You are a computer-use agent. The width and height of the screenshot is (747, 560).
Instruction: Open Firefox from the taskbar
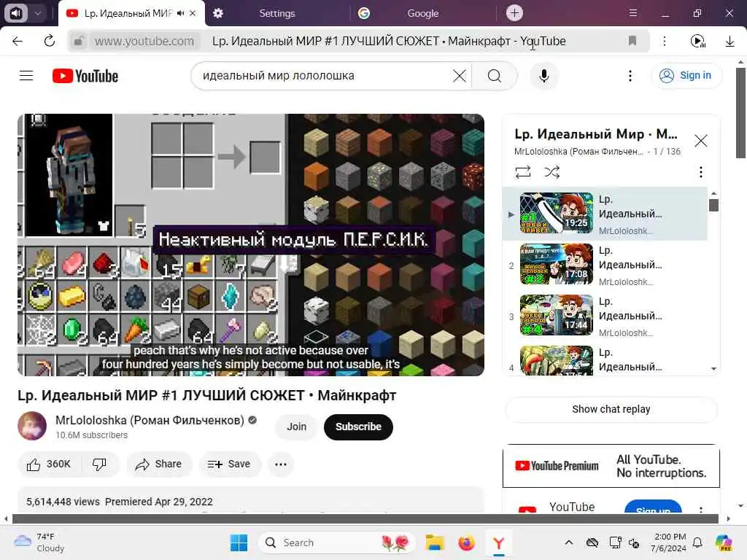click(466, 542)
